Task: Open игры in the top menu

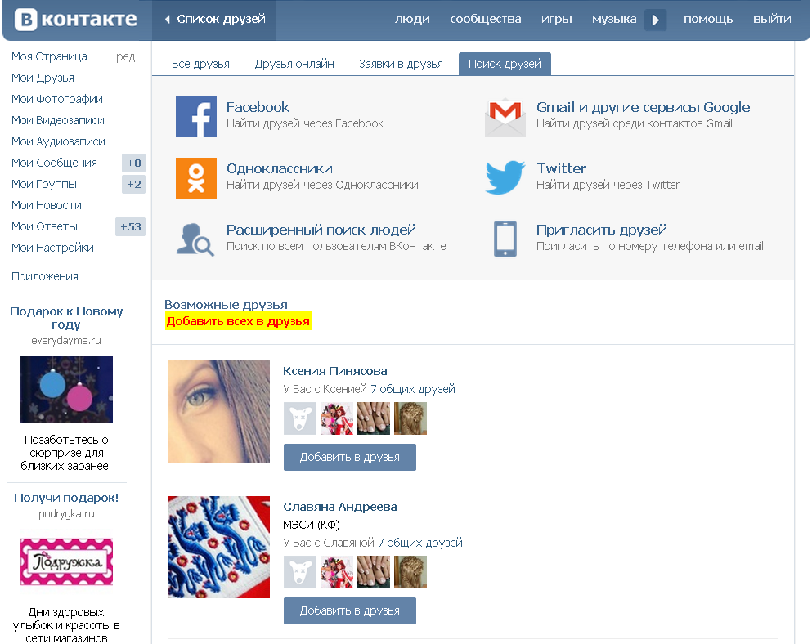Action: pyautogui.click(x=557, y=19)
